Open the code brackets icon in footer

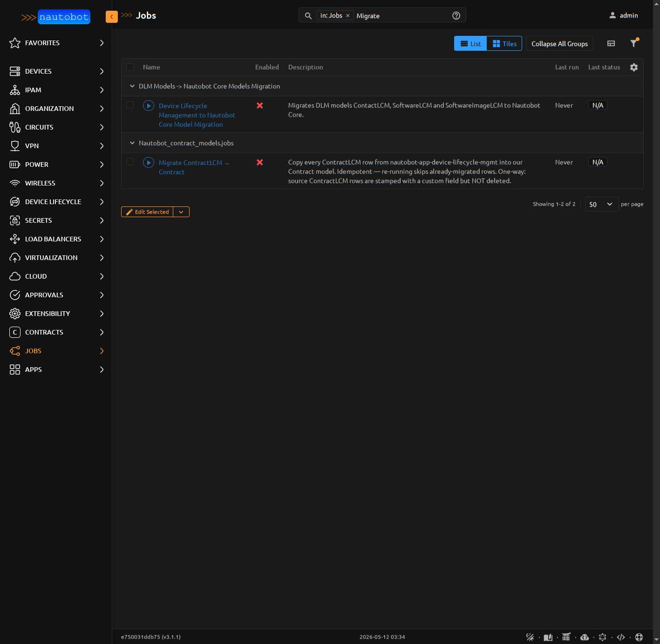coord(621,637)
